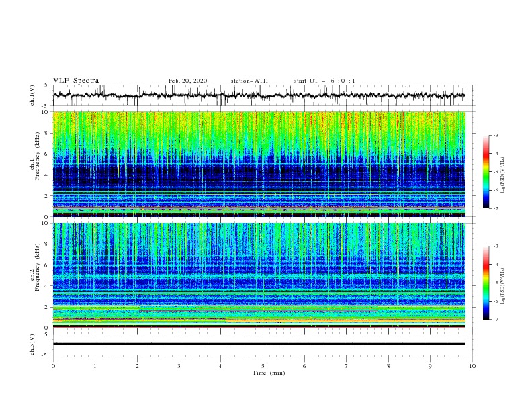Click the "-5" tick on ch.3(V) axis
Viewport: 532px width, 411px height.
pyautogui.click(x=45, y=355)
